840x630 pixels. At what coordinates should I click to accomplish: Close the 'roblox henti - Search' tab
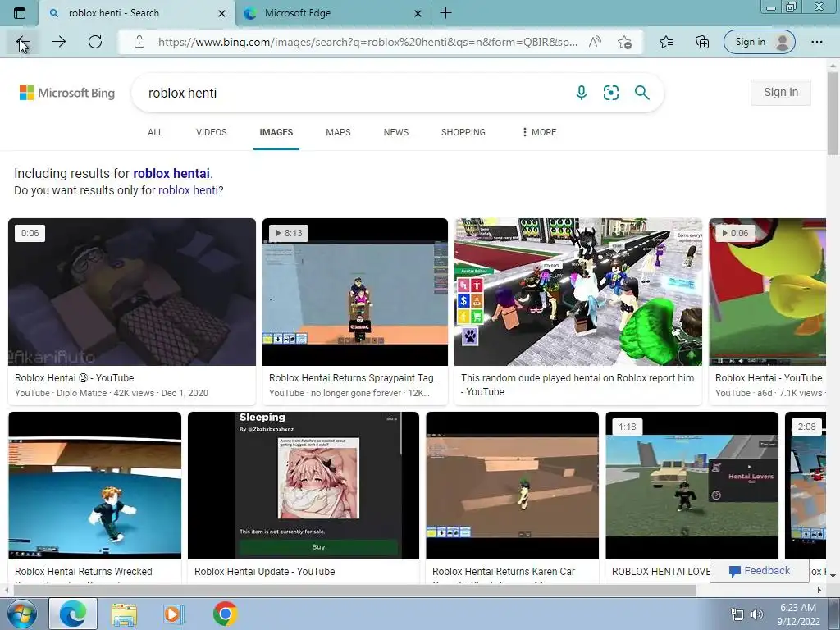(x=221, y=13)
